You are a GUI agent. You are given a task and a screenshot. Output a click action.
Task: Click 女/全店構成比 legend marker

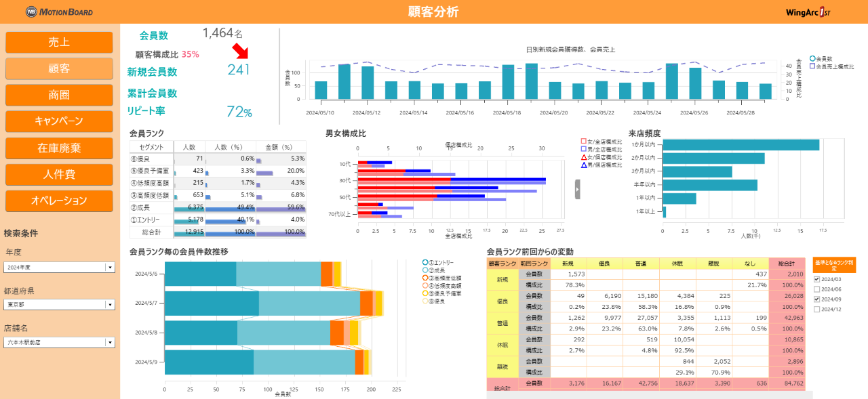[583, 141]
